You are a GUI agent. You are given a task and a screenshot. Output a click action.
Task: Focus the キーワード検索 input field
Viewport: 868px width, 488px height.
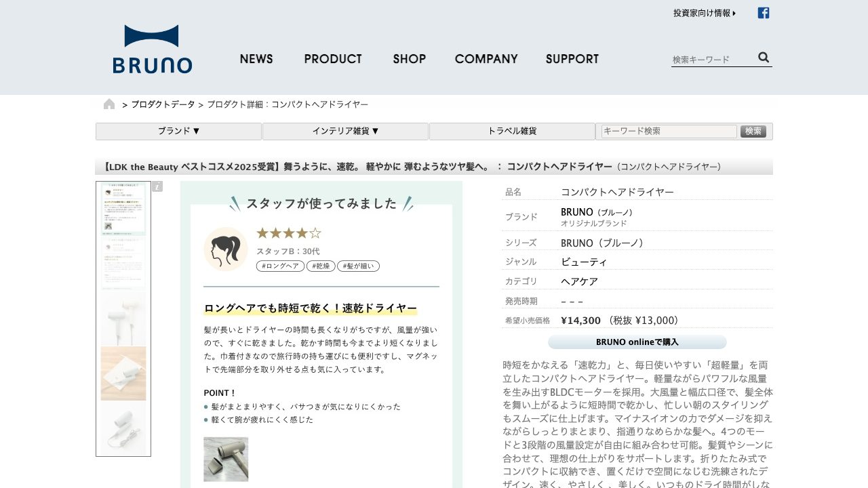point(669,131)
